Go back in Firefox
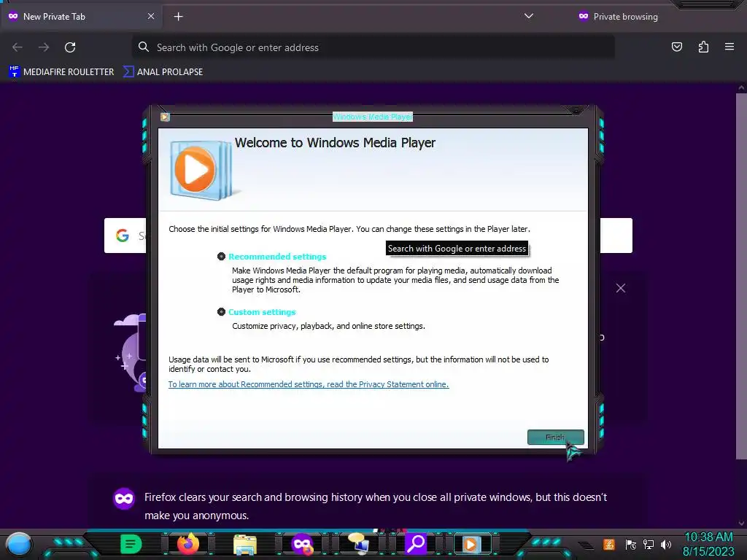The width and height of the screenshot is (747, 560). [x=18, y=47]
